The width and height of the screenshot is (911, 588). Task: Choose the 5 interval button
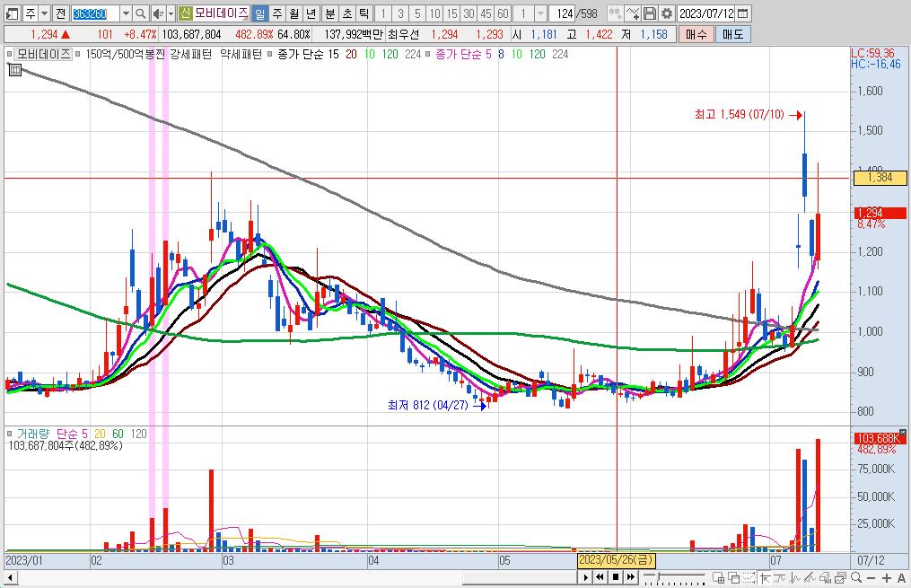pos(417,13)
